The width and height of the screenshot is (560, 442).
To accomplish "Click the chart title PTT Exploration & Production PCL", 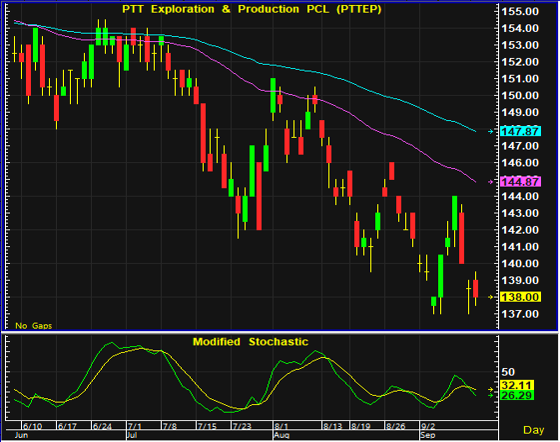I will pyautogui.click(x=252, y=9).
